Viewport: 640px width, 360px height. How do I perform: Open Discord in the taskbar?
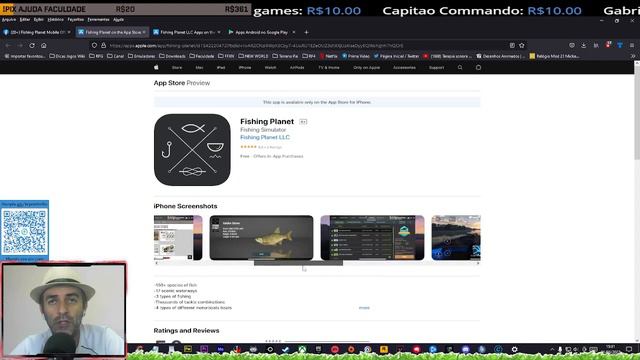(465, 349)
